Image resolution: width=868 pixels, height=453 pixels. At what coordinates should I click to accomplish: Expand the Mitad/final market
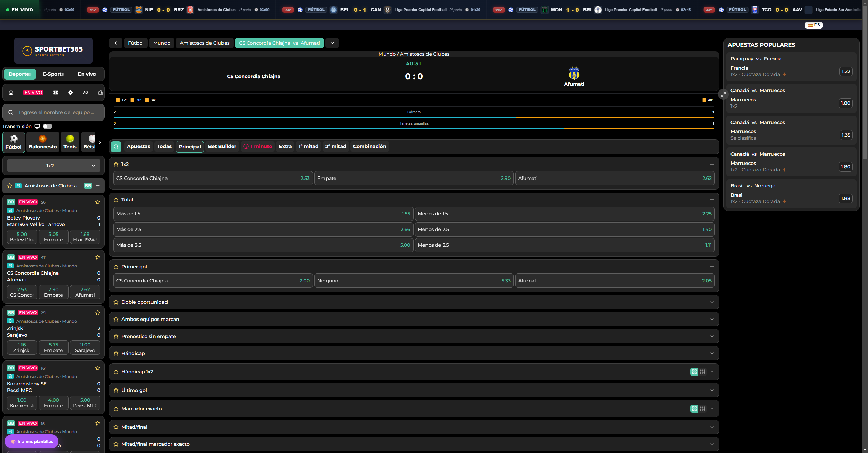712,427
